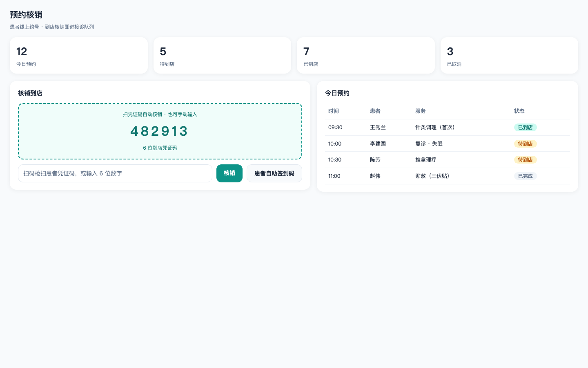Click the 待到店 badge for 陈芳

tap(525, 160)
